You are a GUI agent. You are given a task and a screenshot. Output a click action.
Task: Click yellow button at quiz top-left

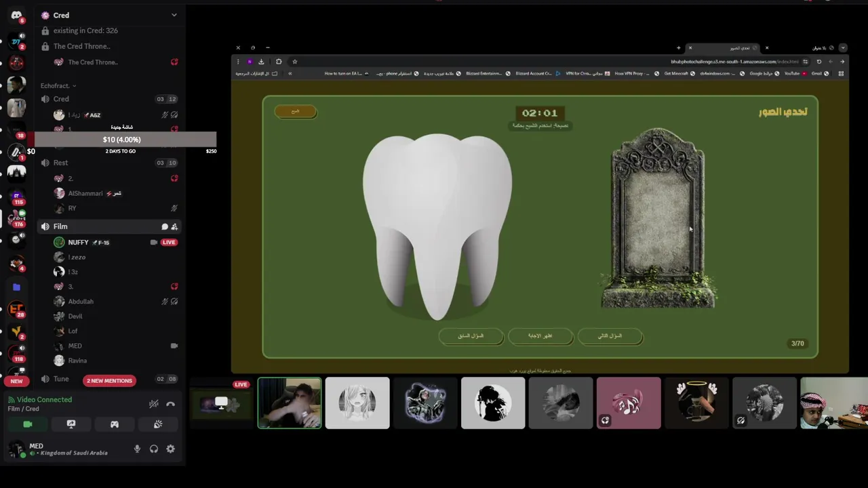(x=295, y=111)
